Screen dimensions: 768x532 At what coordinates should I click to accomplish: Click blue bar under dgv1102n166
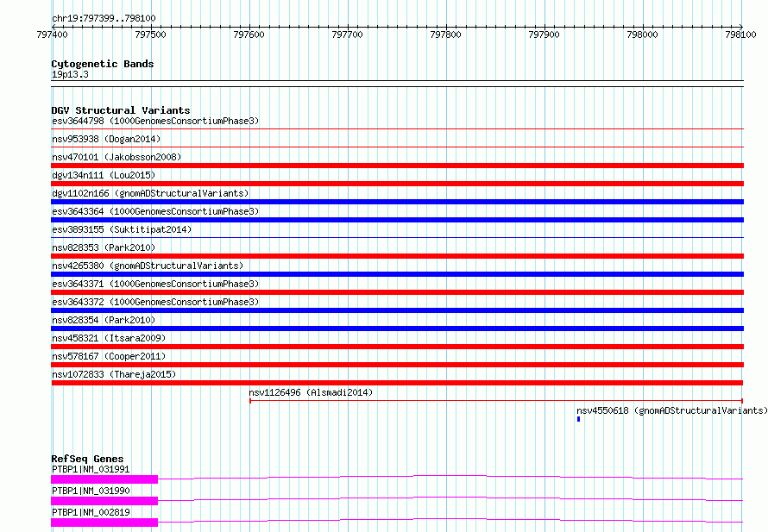[x=397, y=202]
